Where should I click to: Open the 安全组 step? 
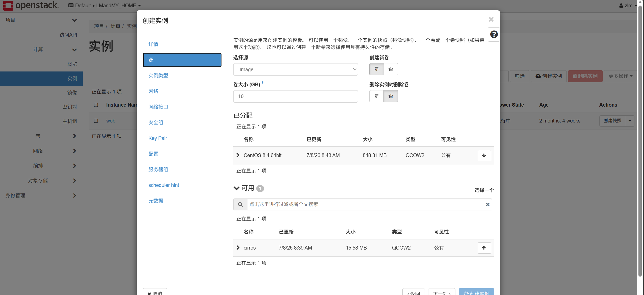156,122
